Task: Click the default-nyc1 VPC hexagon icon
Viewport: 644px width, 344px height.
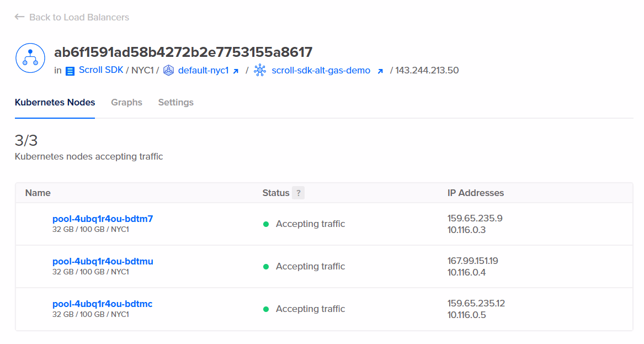Action: pyautogui.click(x=169, y=71)
